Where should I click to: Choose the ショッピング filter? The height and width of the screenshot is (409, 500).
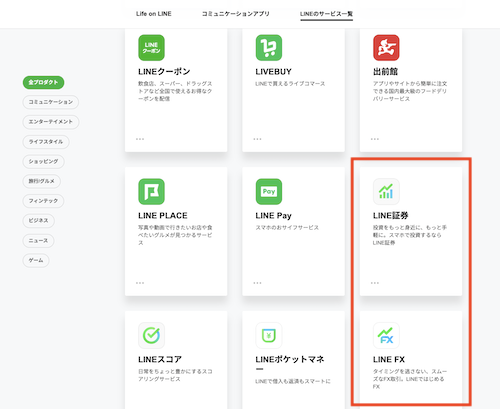pos(43,161)
